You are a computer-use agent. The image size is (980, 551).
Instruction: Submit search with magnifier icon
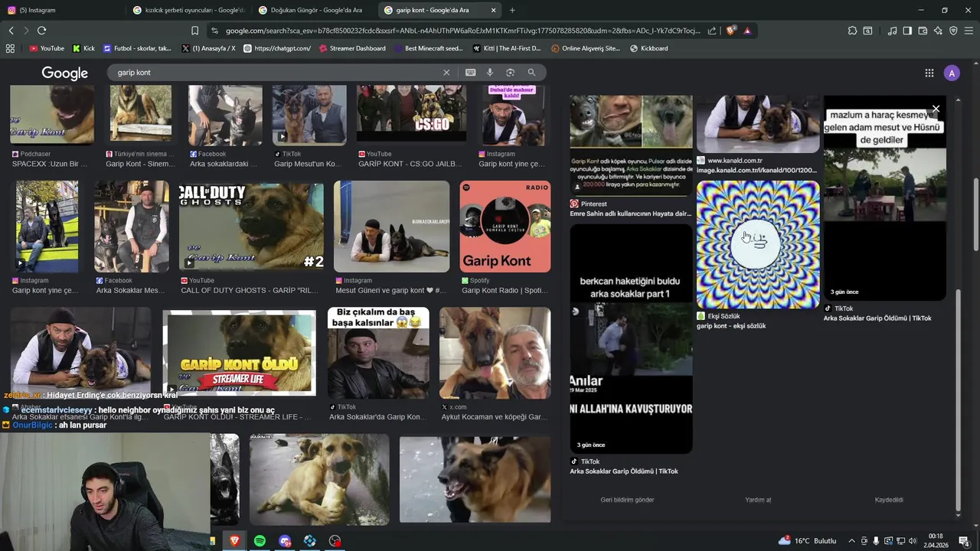[531, 73]
